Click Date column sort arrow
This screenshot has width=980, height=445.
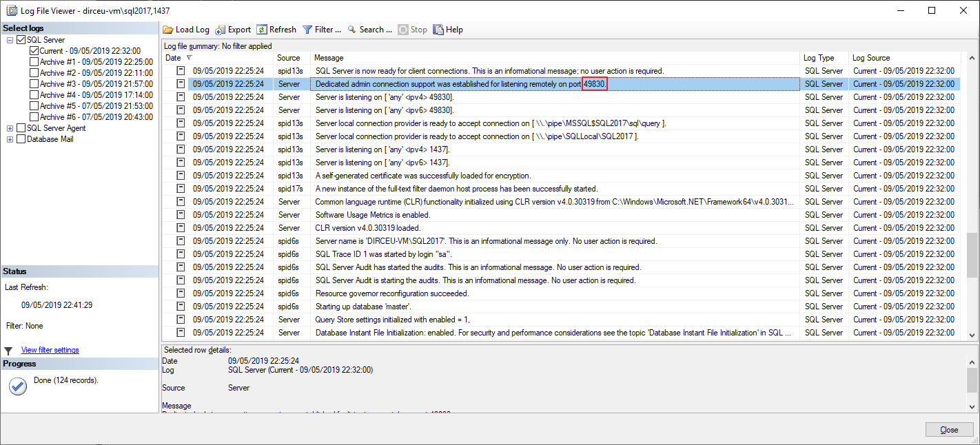190,58
